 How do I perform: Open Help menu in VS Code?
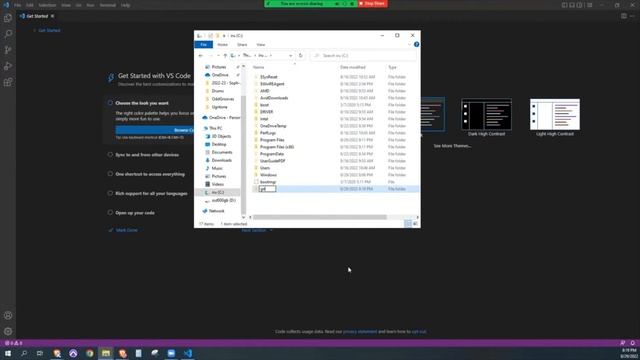[x=125, y=5]
